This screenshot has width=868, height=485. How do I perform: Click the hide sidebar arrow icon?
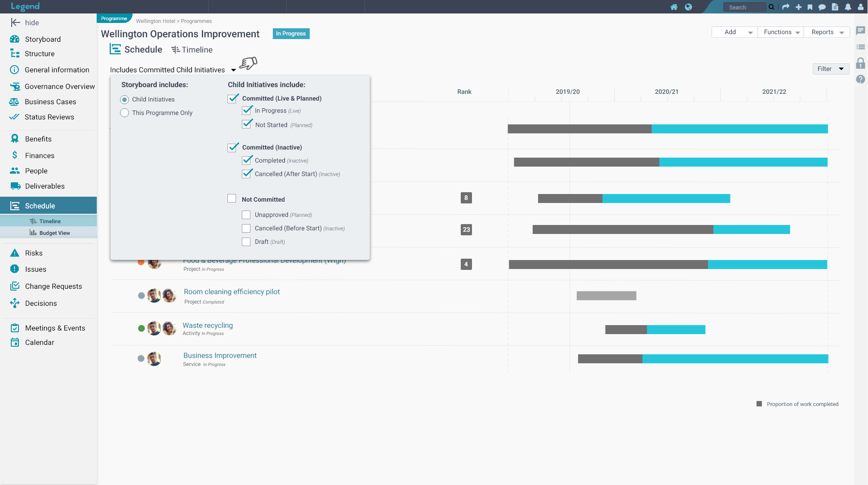15,22
